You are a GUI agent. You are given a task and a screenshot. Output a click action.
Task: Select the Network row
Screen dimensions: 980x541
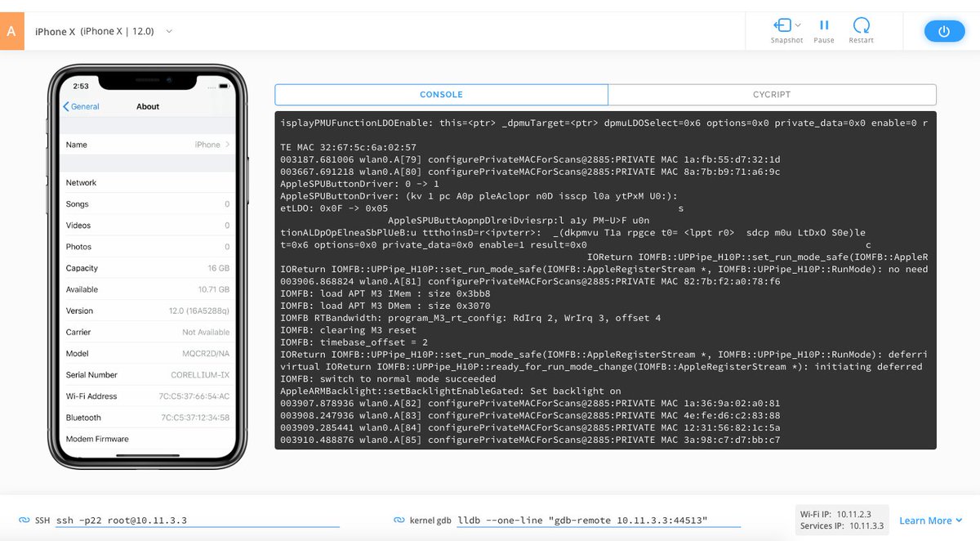pos(148,182)
